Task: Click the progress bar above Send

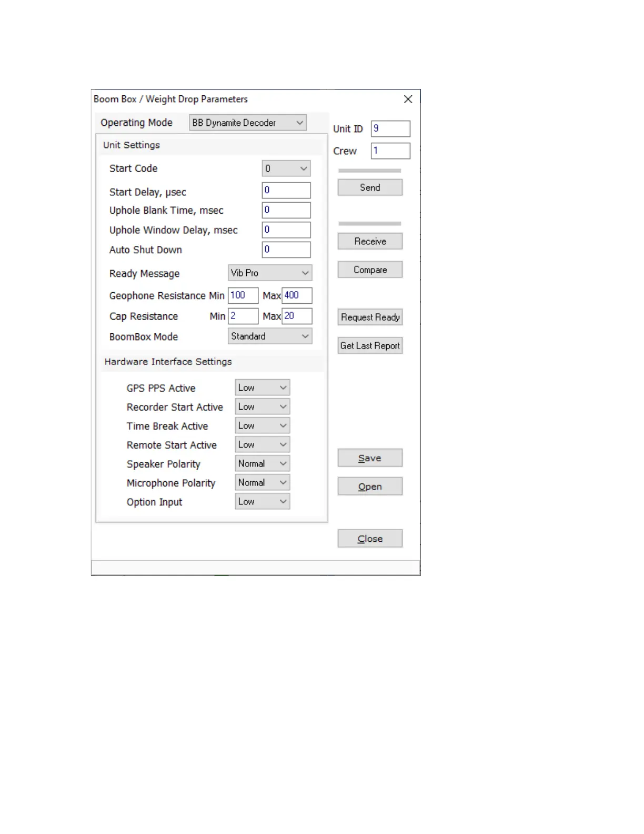Action: click(370, 171)
